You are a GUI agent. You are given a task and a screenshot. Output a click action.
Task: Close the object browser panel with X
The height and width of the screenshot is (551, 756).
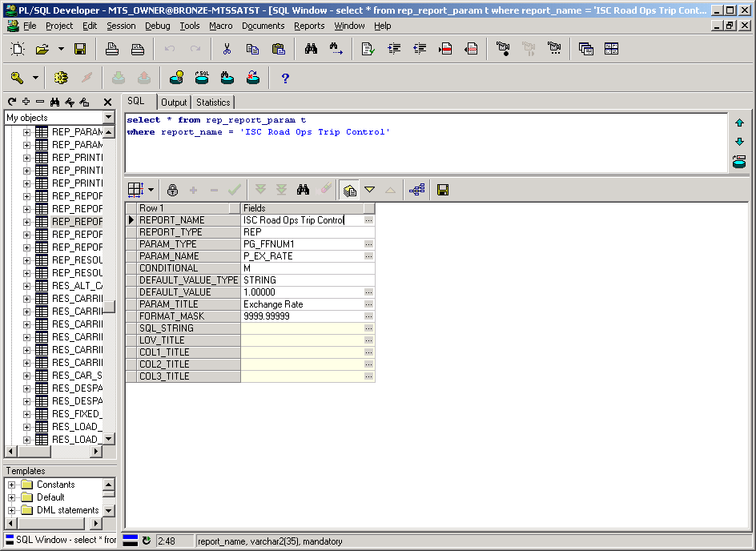click(107, 102)
